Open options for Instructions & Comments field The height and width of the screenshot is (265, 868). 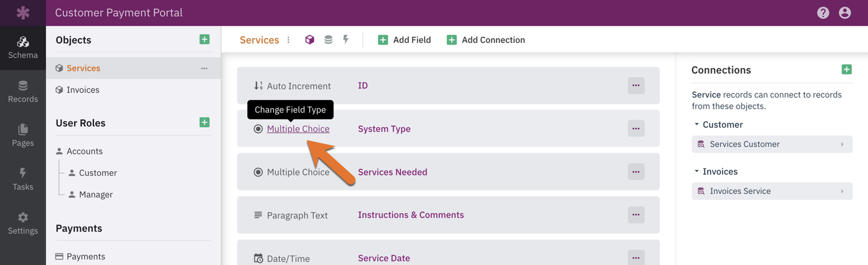pos(636,214)
